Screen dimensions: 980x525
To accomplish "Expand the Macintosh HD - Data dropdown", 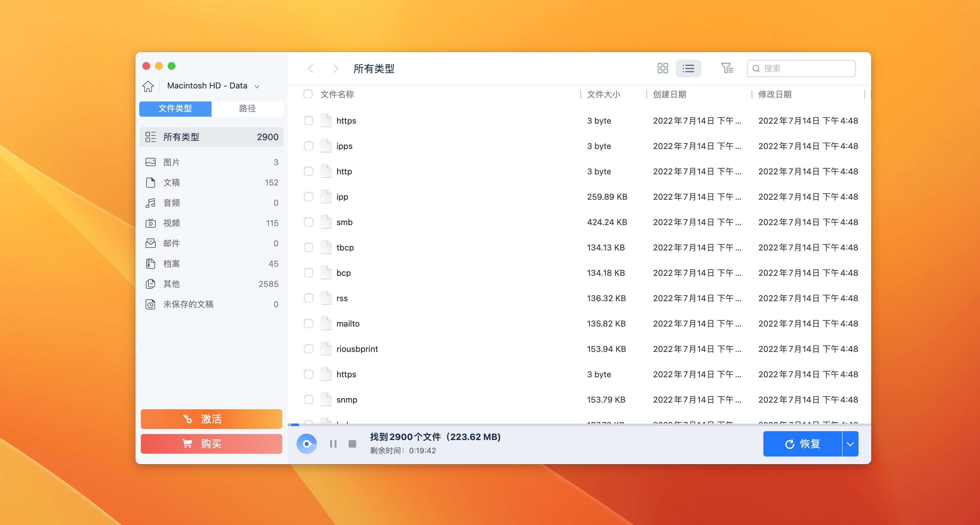I will pos(257,86).
